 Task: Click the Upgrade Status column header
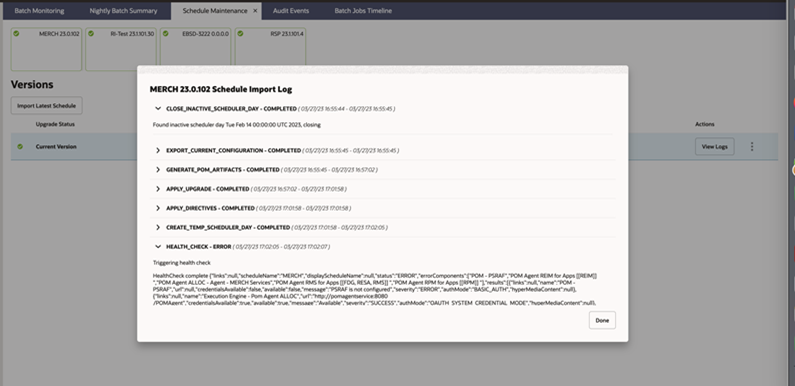(55, 124)
